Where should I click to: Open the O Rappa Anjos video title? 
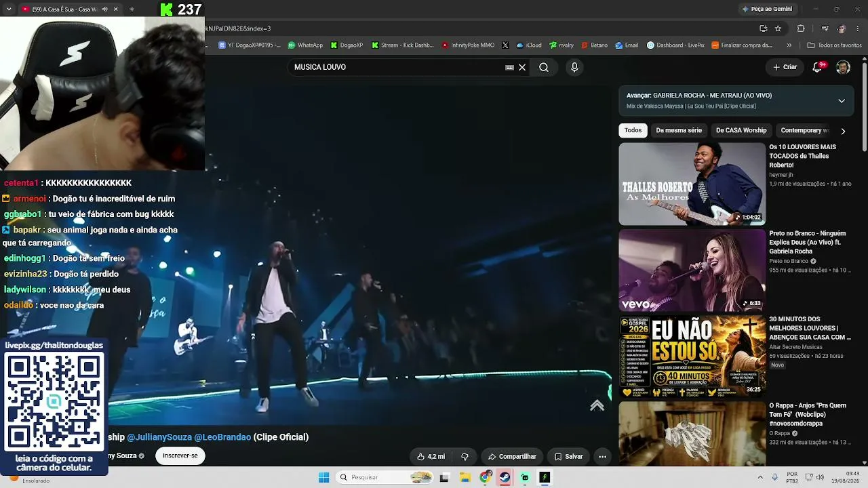pos(808,414)
